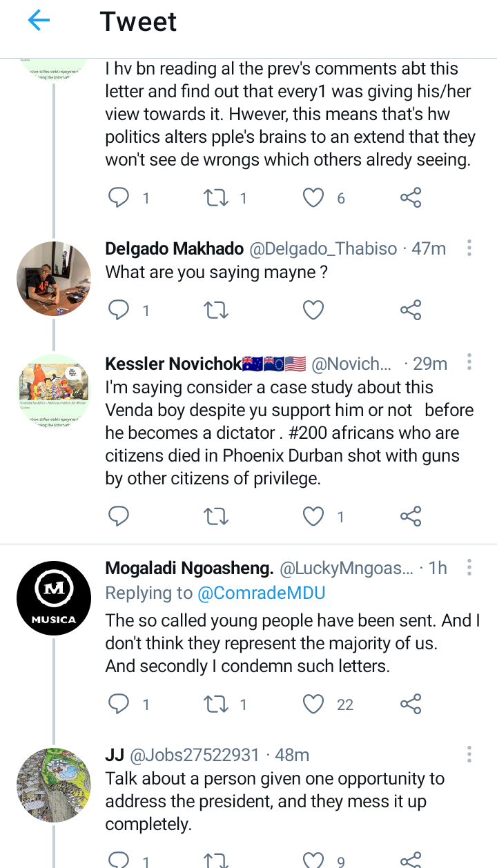The height and width of the screenshot is (868, 497).
Task: Open more options on Kessler Novichok's tweet
Action: coord(469,362)
